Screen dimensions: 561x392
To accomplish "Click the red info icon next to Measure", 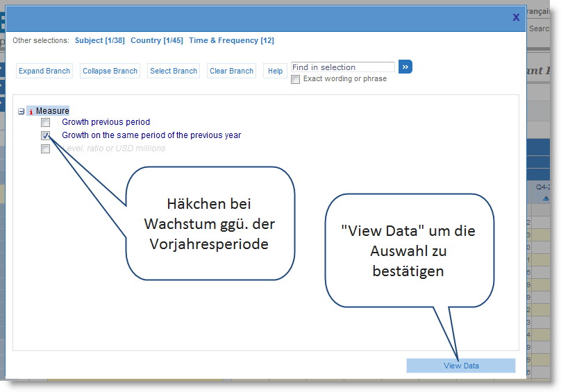I will (31, 111).
